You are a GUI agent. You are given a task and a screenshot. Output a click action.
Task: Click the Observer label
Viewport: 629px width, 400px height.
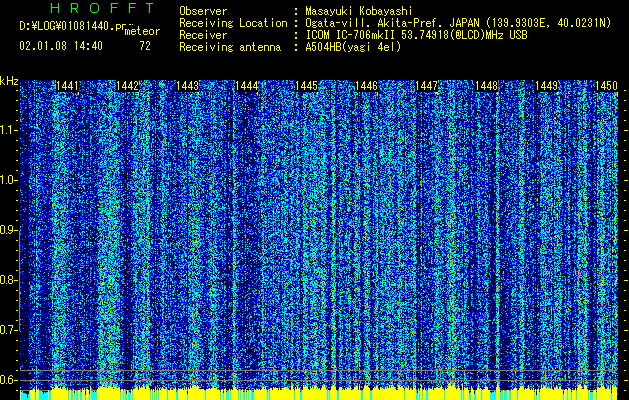(x=203, y=12)
